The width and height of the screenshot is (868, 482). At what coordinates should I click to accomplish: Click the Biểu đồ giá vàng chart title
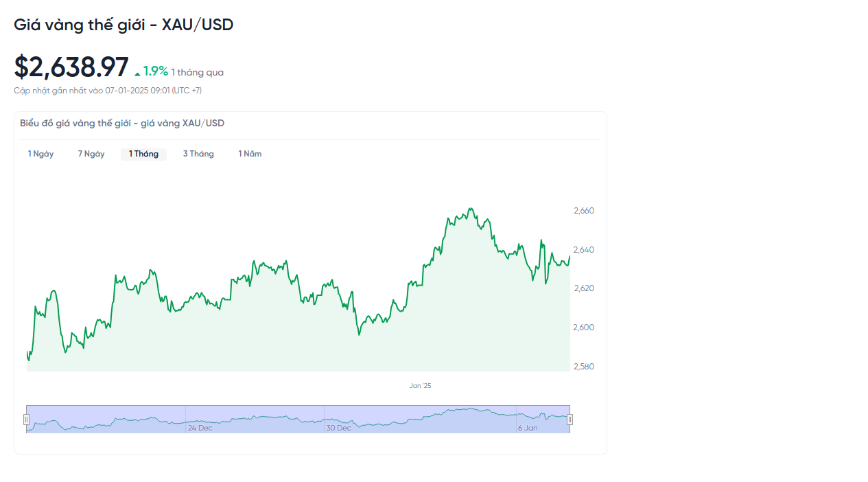point(122,124)
